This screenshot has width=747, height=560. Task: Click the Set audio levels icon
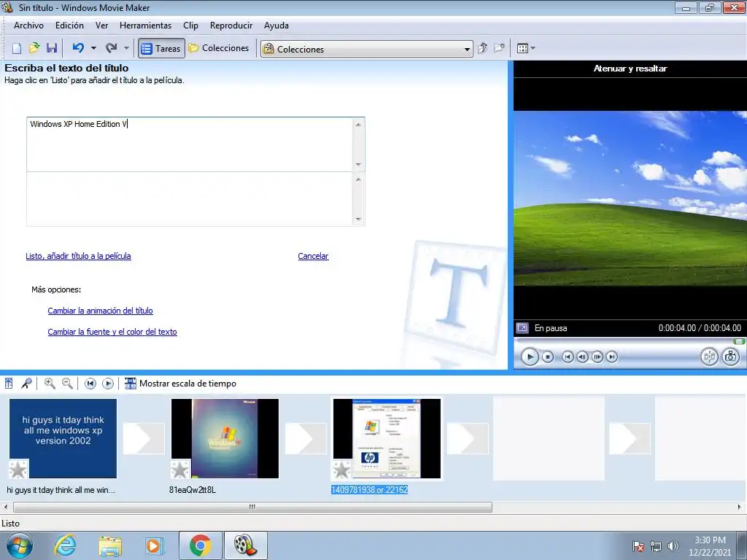(9, 384)
